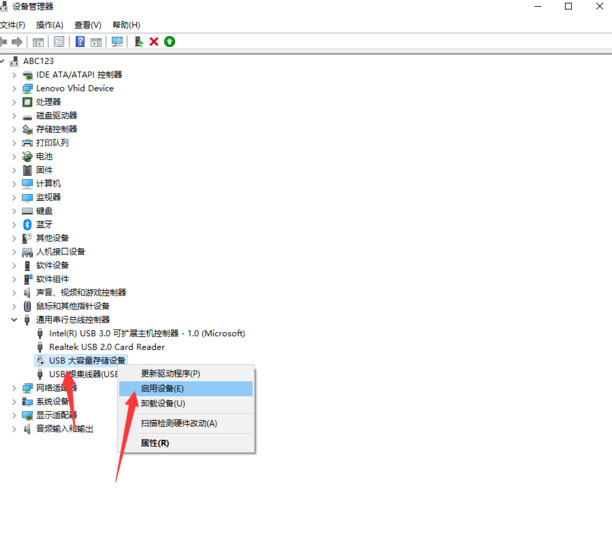Choose 卸载设备(U) from context menu
The height and width of the screenshot is (550, 612).
click(x=163, y=403)
